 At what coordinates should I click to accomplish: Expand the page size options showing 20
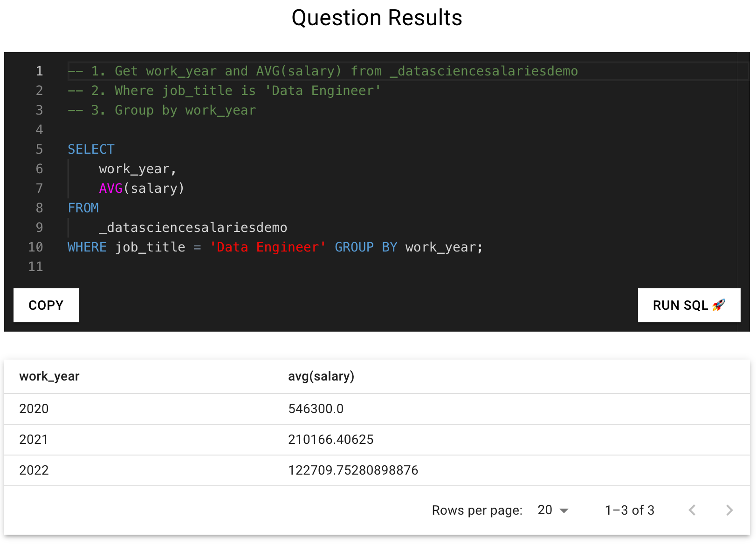tap(552, 510)
